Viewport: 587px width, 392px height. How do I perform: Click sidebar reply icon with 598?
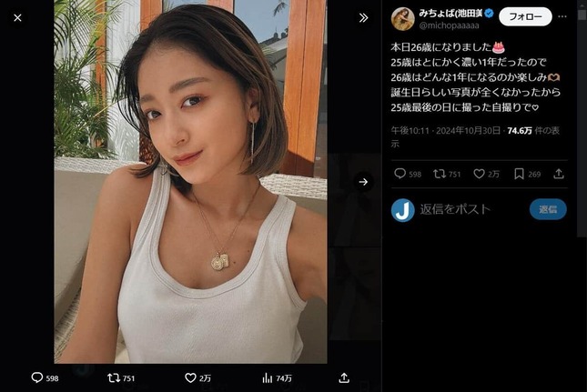coord(400,174)
